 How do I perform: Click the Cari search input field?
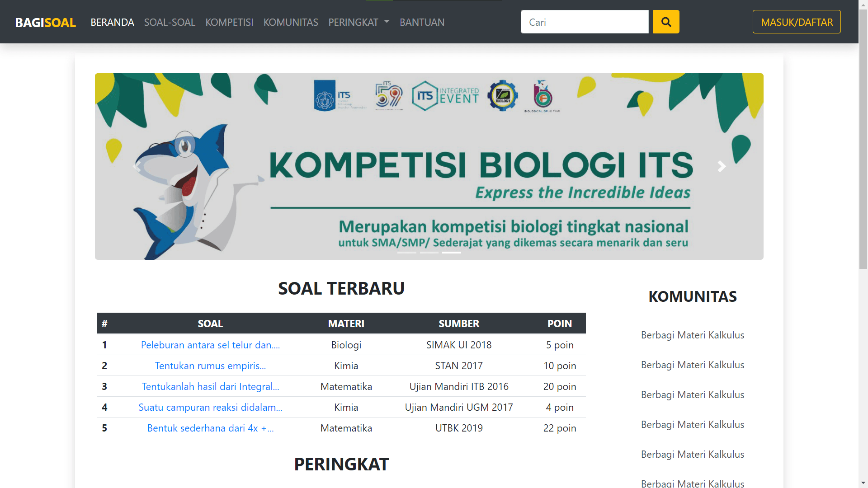[584, 22]
